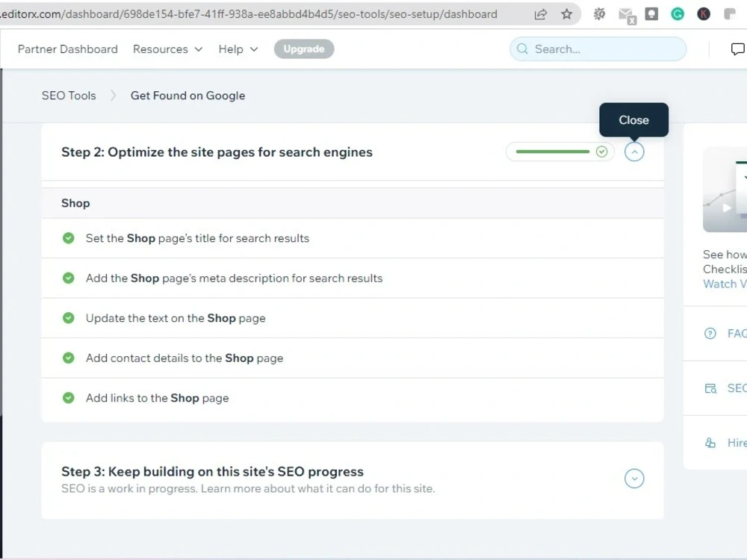The width and height of the screenshot is (747, 560).
Task: Click Step 2 Optimize site pages heading
Action: click(x=217, y=152)
